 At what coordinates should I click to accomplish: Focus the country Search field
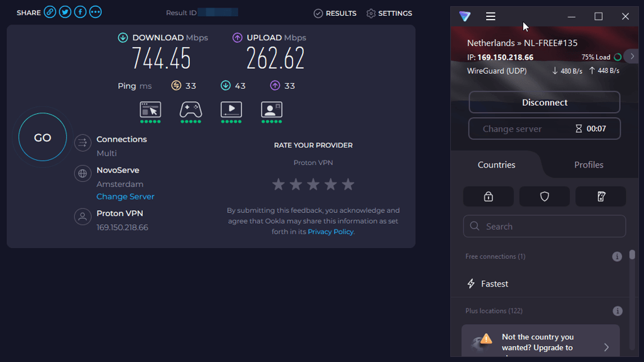[545, 226]
